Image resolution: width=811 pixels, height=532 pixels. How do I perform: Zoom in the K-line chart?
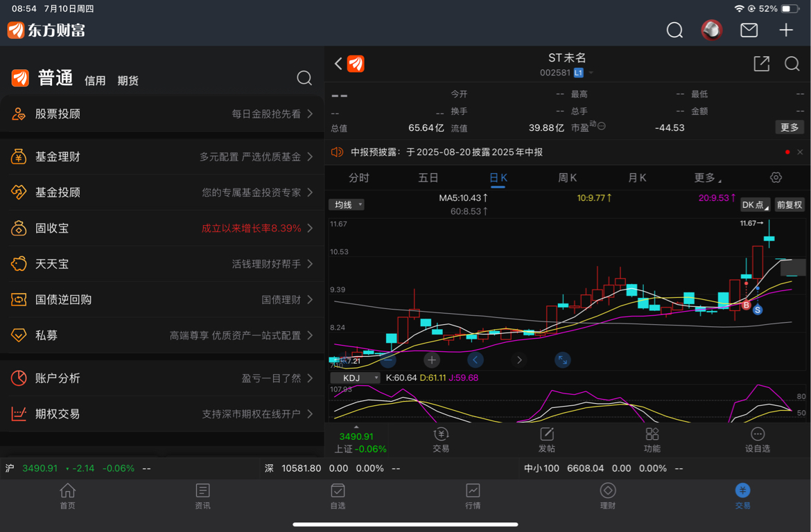click(x=431, y=360)
